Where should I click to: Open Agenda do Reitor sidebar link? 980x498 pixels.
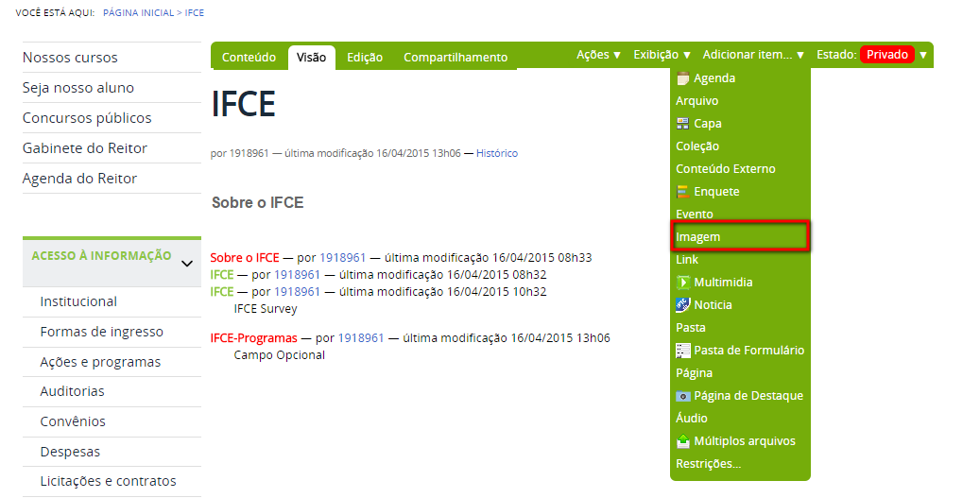pyautogui.click(x=79, y=179)
